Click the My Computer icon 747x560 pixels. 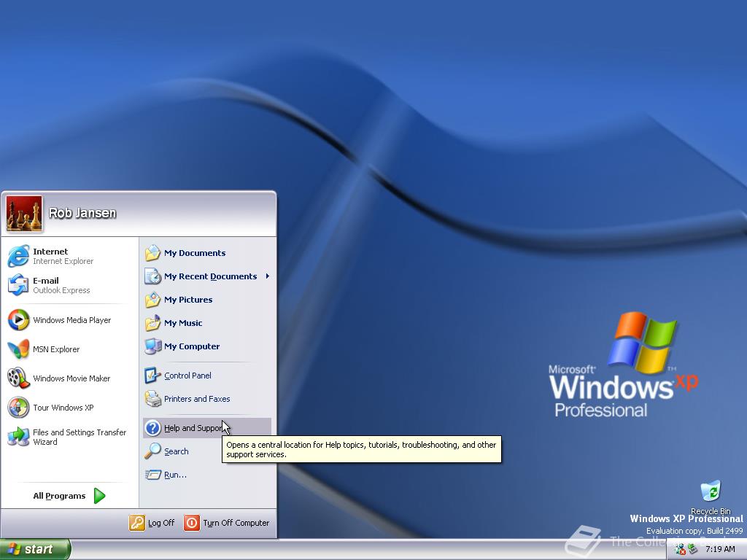point(152,346)
